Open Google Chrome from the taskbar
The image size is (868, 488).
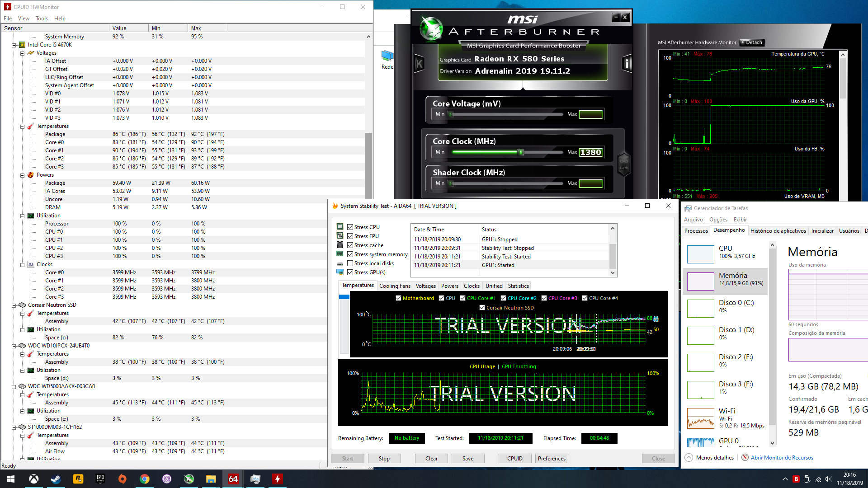[145, 479]
